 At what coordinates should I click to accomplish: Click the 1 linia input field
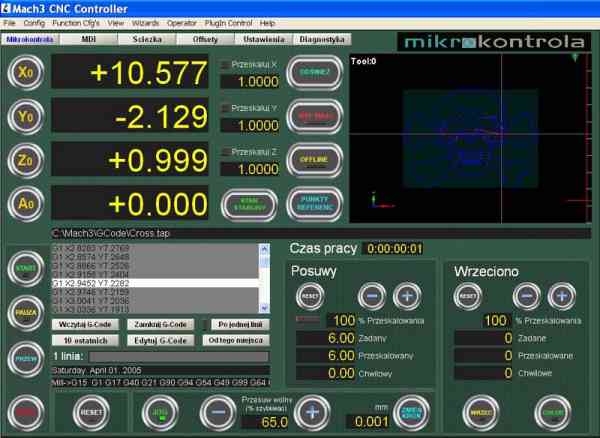[x=179, y=357]
